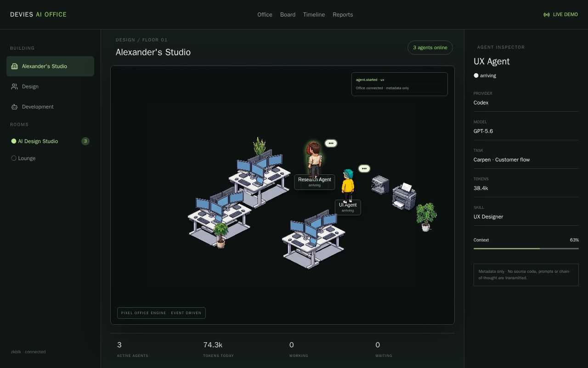Screen dimensions: 588x368
Task: Select the teal-haired UI Agent character
Action: pos(348,185)
